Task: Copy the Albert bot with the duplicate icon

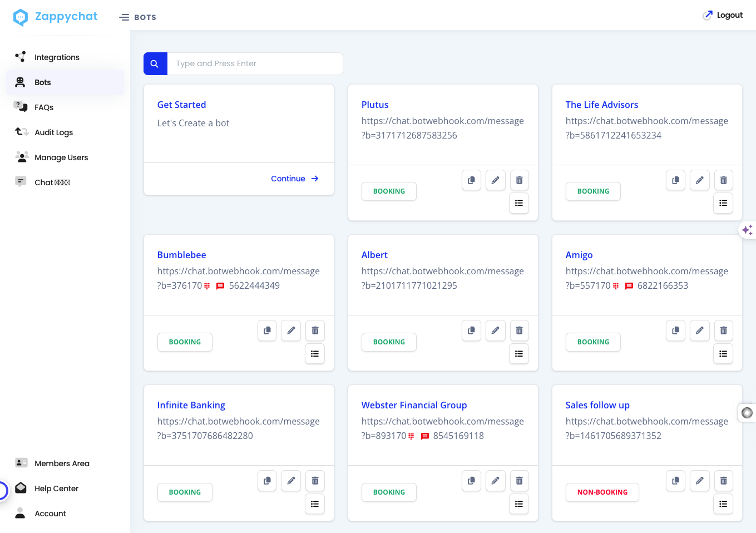Action: click(x=471, y=330)
